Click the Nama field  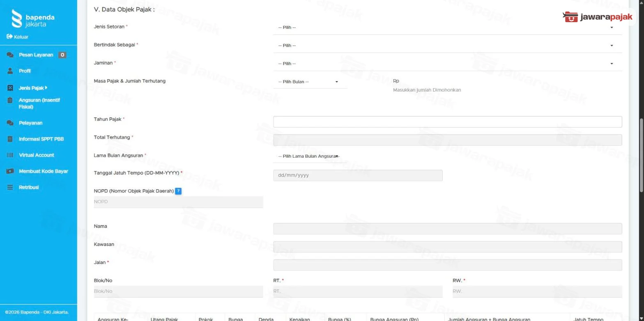coord(447,229)
